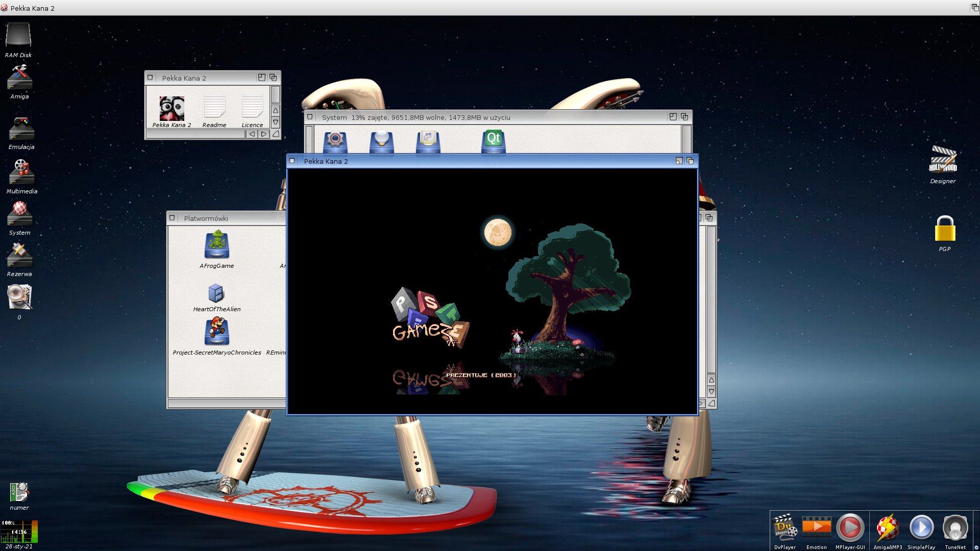Select the speaker icon labeled 0
The image size is (980, 551).
coord(19,297)
